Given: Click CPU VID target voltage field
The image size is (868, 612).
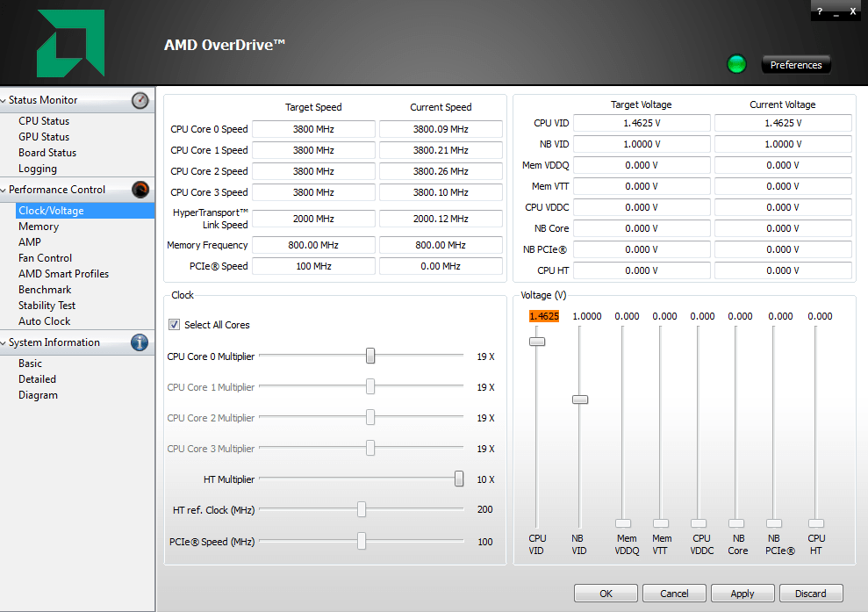Looking at the screenshot, I should pos(642,123).
